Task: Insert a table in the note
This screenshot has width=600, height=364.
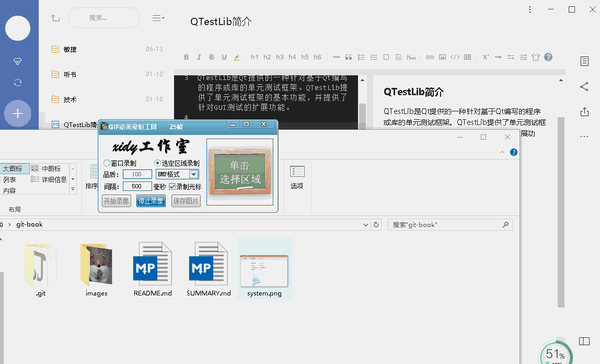Action: (x=467, y=57)
